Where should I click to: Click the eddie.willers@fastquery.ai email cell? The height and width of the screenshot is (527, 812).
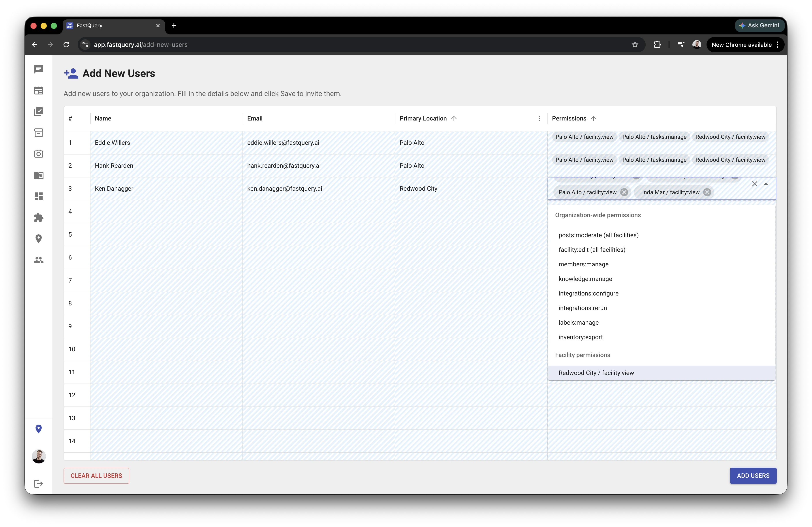click(x=319, y=143)
